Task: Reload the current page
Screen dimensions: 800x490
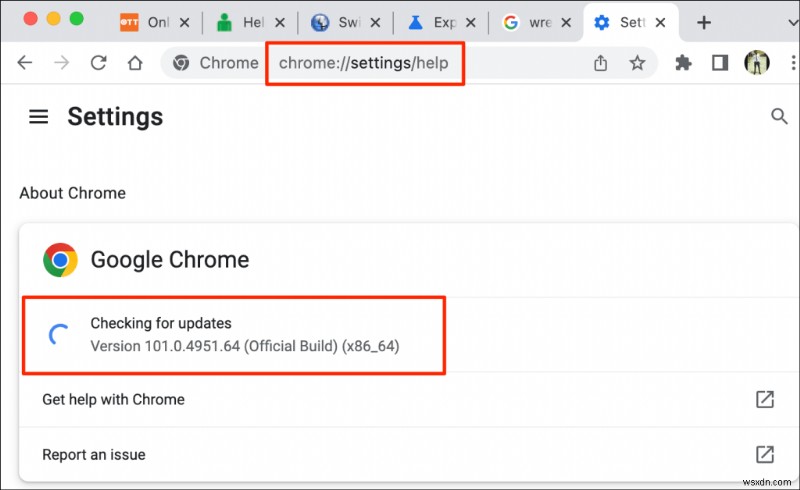Action: (x=98, y=63)
